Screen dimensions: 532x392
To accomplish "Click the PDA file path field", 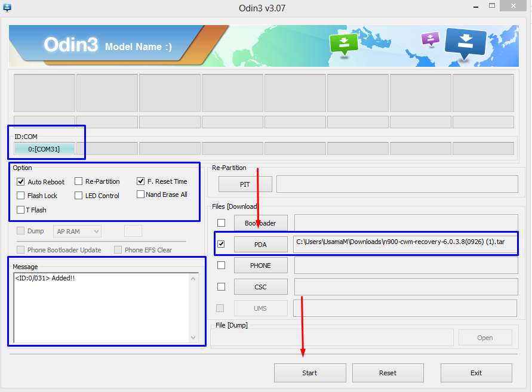I will [405, 244].
